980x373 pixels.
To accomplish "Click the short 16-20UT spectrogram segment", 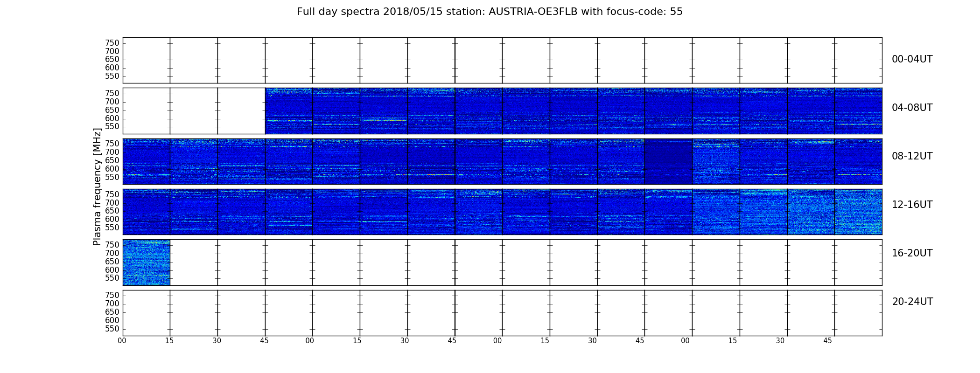I will point(146,262).
